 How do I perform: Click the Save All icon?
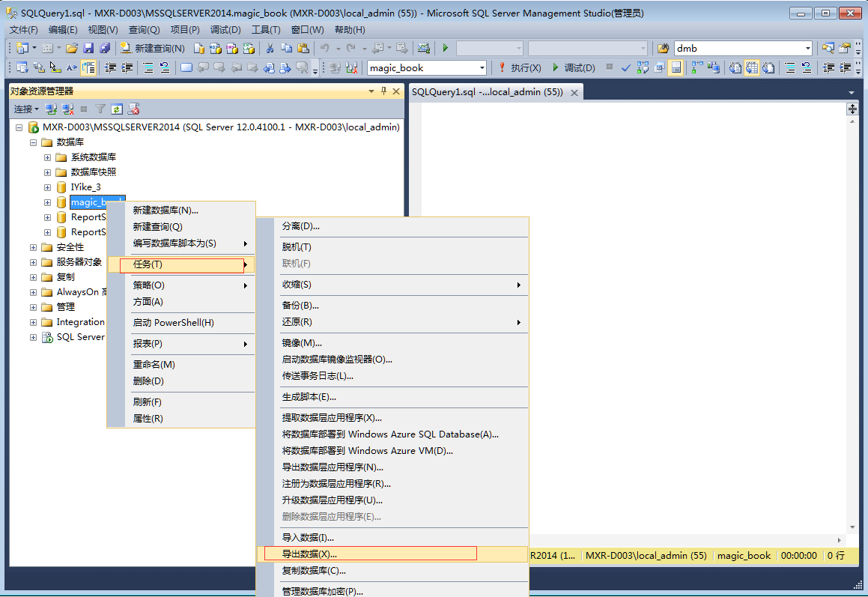105,48
